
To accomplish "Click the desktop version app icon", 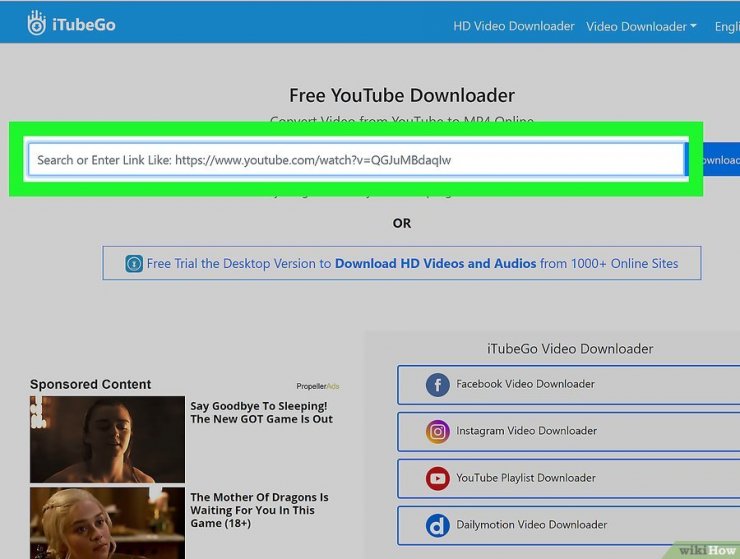I will 134,263.
